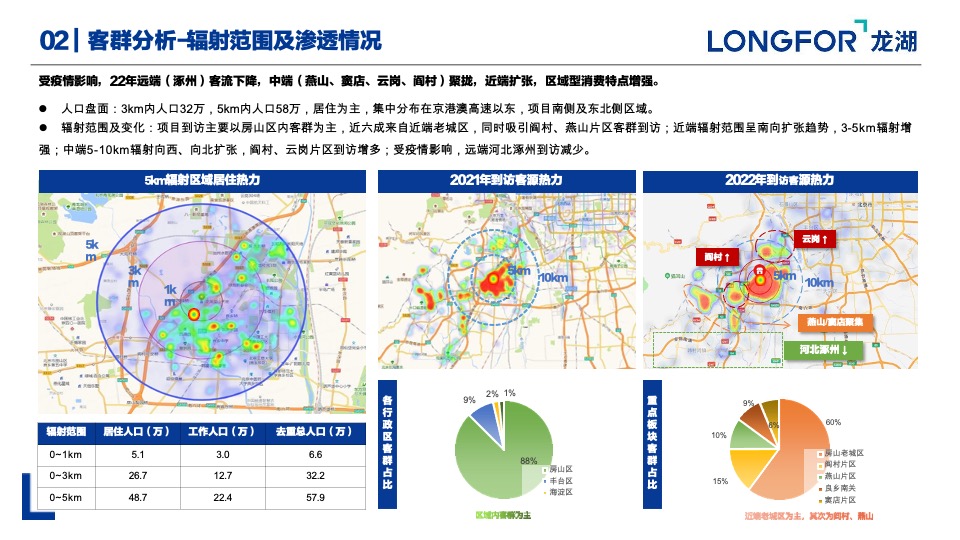Image resolution: width=960 pixels, height=540 pixels.
Task: Click the 2021年到访客源热力 header
Action: [x=506, y=180]
